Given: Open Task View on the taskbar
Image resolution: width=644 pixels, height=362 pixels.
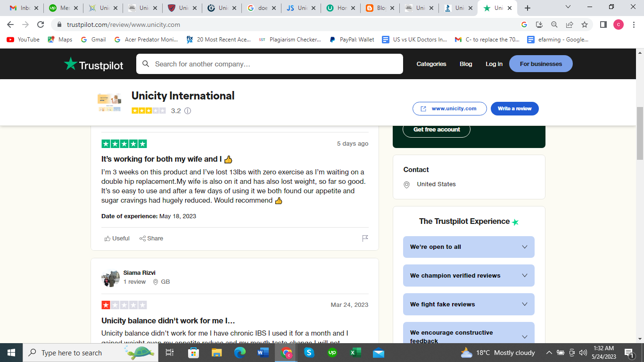Looking at the screenshot, I should 170,353.
